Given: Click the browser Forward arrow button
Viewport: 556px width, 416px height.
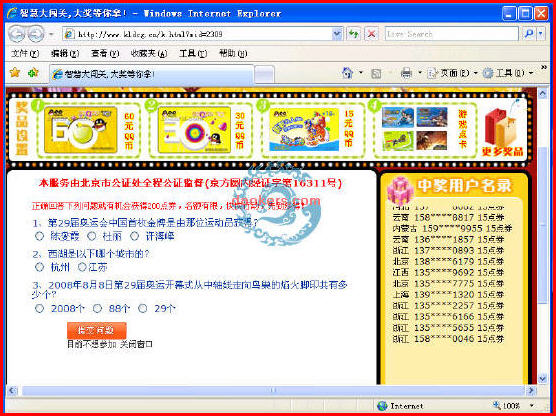Looking at the screenshot, I should (x=35, y=34).
